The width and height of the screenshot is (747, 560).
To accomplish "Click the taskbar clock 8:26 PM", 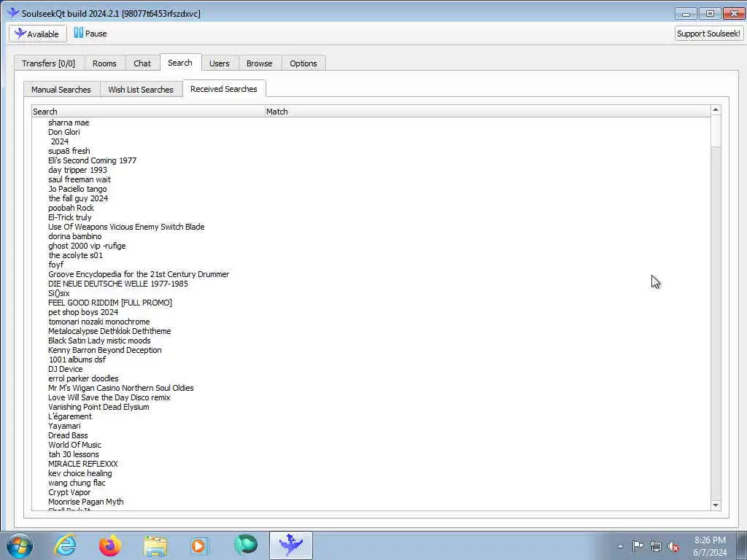I will coord(710,540).
